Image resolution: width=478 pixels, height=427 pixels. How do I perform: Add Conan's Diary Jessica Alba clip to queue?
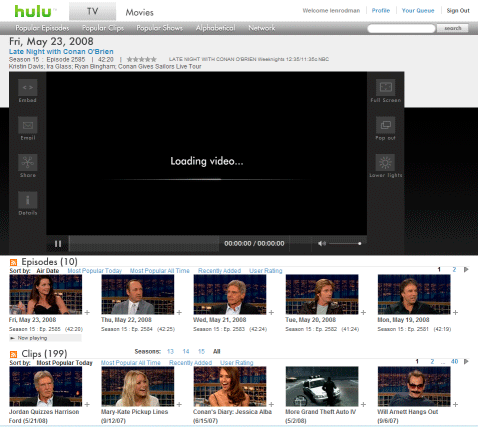pos(271,404)
